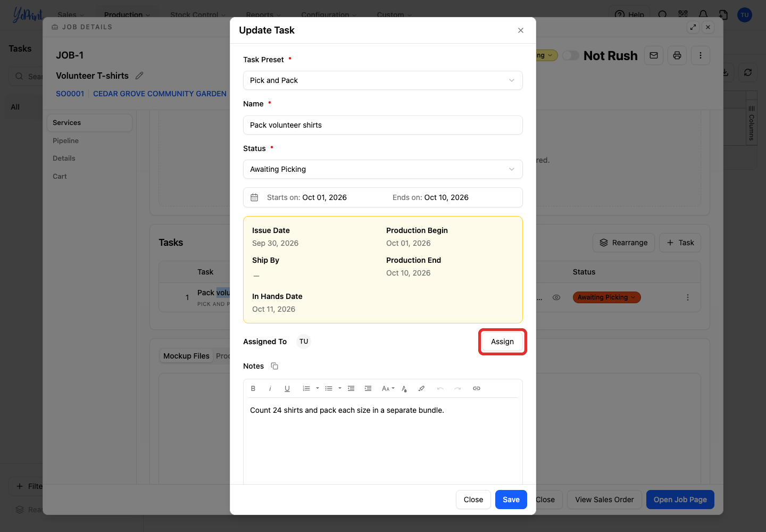The width and height of the screenshot is (766, 532).
Task: Toggle task visibility eye icon
Action: point(556,297)
